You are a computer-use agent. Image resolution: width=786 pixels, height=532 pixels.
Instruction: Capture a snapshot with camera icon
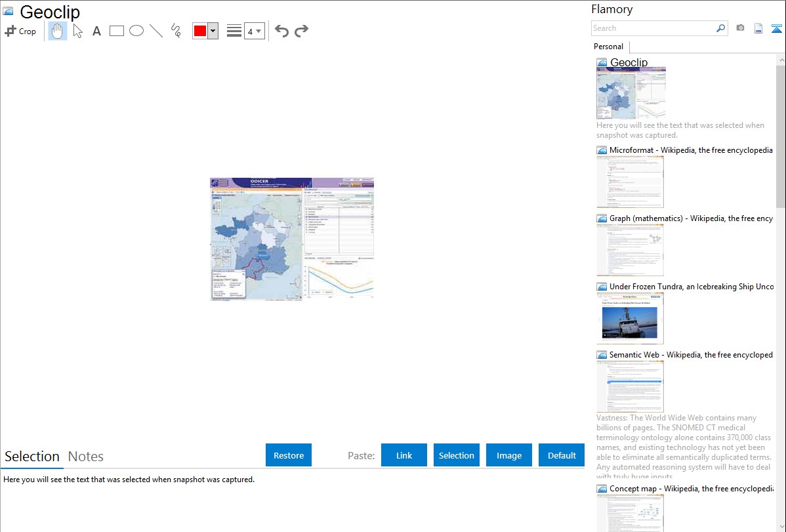pyautogui.click(x=740, y=28)
